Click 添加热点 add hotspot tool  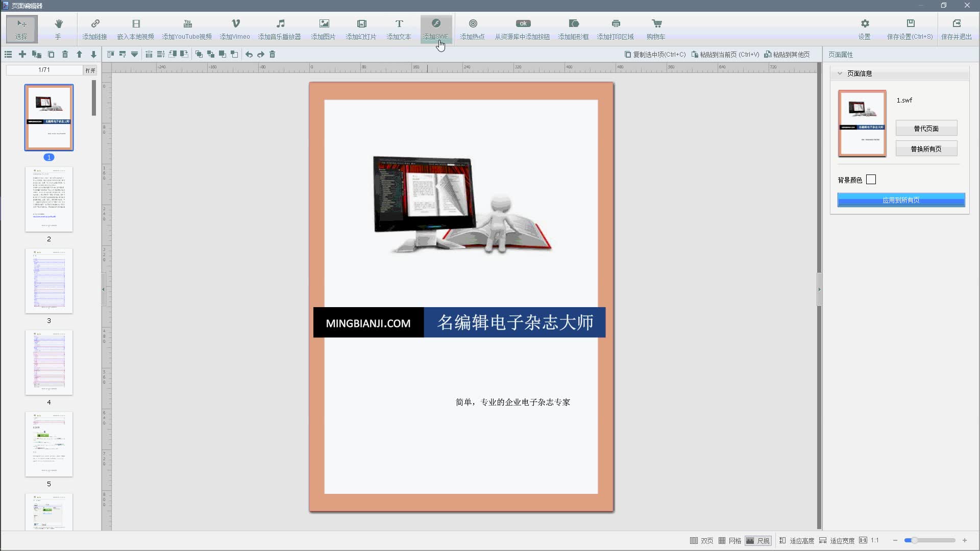coord(473,29)
